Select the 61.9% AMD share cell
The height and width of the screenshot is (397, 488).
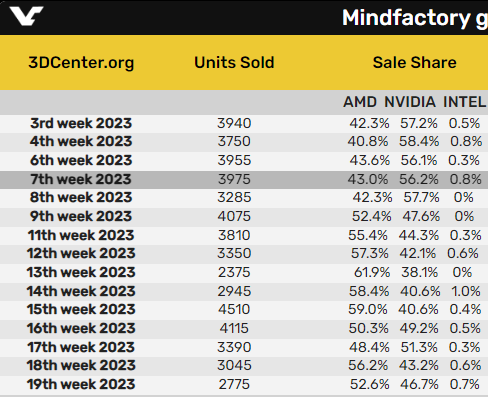pyautogui.click(x=372, y=272)
